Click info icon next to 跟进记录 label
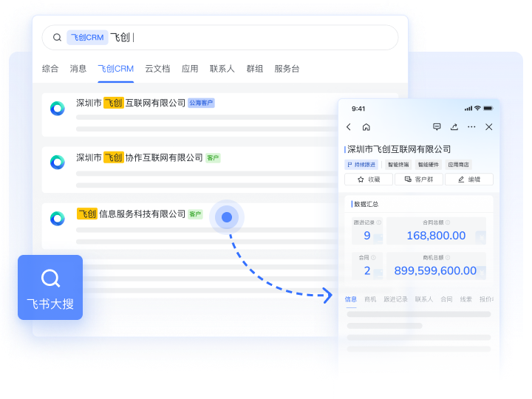The width and height of the screenshot is (532, 399). point(378,222)
